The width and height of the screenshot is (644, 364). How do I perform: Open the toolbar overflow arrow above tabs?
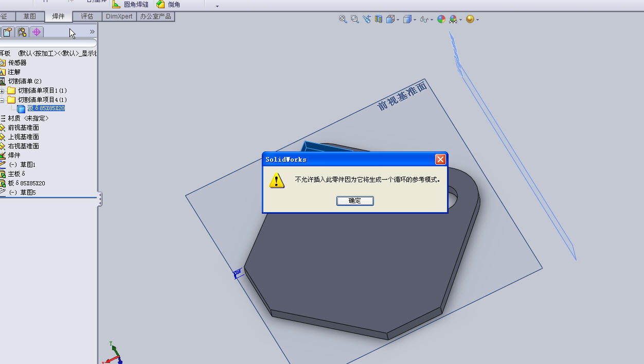click(217, 6)
